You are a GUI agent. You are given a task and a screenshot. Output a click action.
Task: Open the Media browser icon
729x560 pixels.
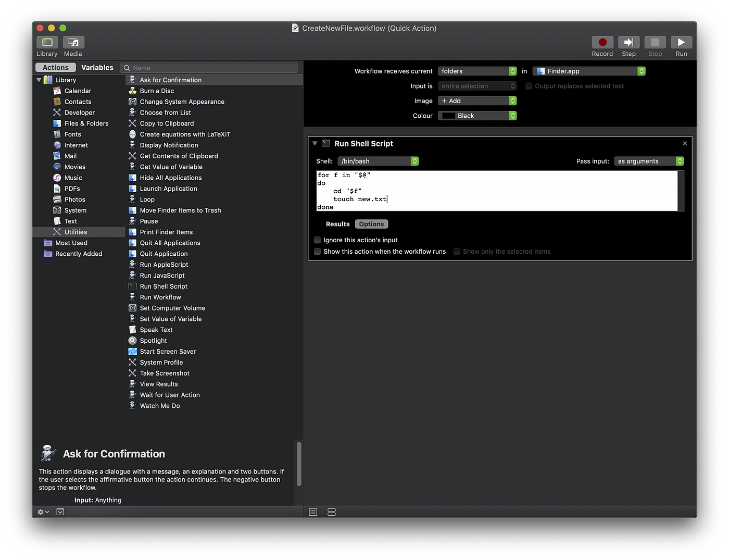click(73, 42)
